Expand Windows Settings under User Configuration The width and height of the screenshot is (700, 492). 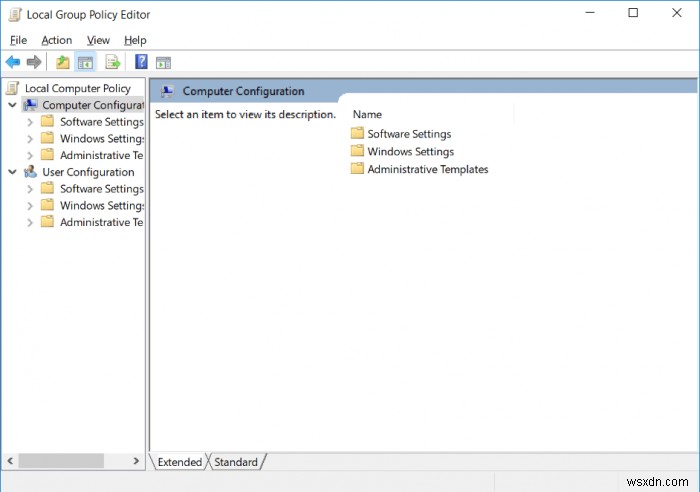30,206
